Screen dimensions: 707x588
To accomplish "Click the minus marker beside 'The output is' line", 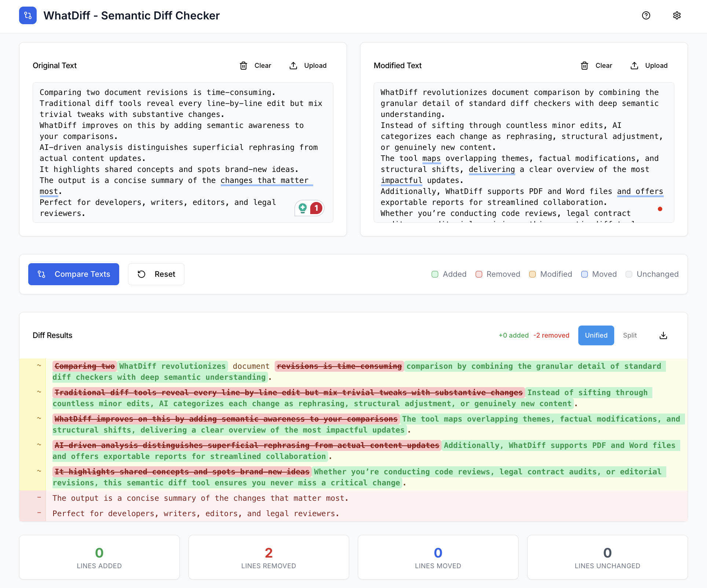I will click(39, 497).
